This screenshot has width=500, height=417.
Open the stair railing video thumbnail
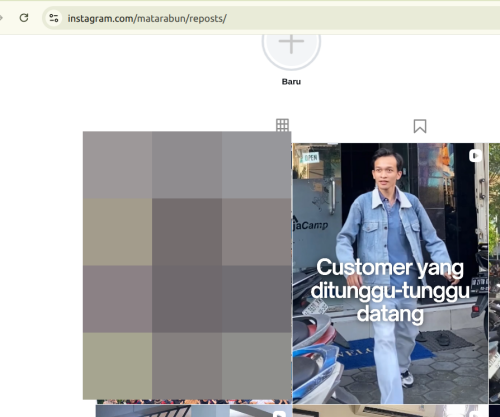tap(194, 411)
